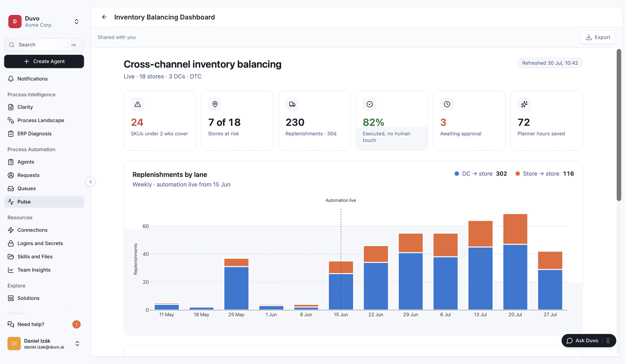Click the Create Agent button
The width and height of the screenshot is (625, 364).
(44, 61)
